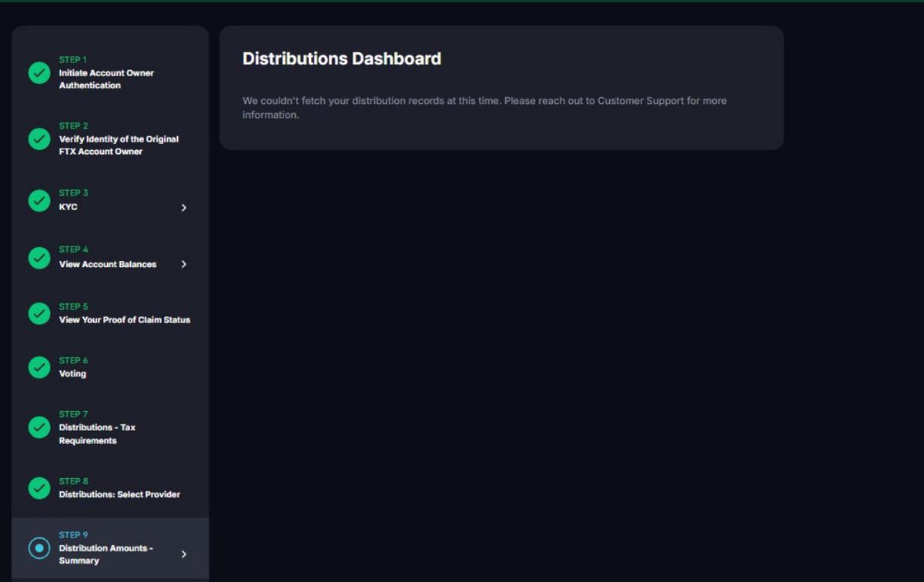Image resolution: width=924 pixels, height=582 pixels.
Task: Click the STEP 8 label
Action: [74, 481]
